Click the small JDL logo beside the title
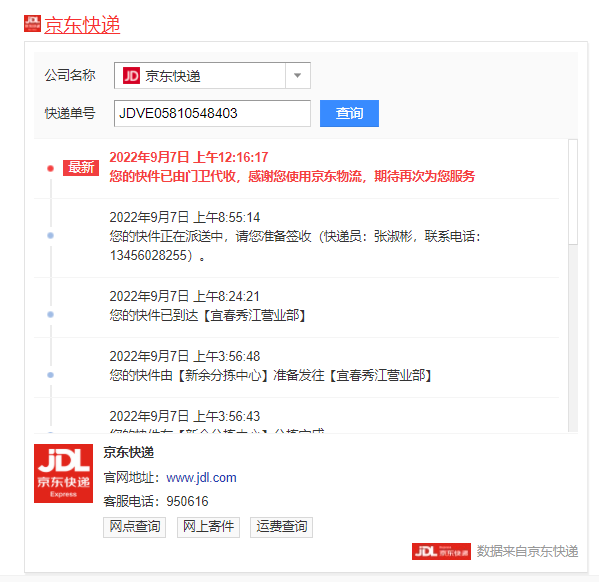 32,24
